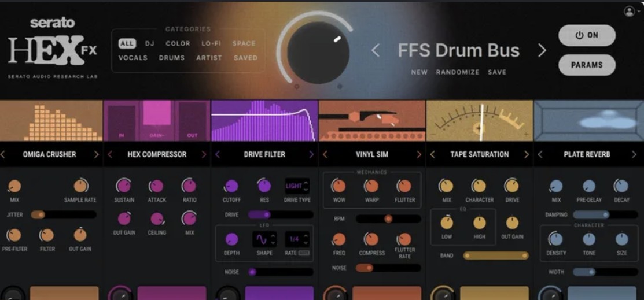This screenshot has width=644, height=300.
Task: Click the Omiga Crusher JITTER slider
Action: pos(64,214)
